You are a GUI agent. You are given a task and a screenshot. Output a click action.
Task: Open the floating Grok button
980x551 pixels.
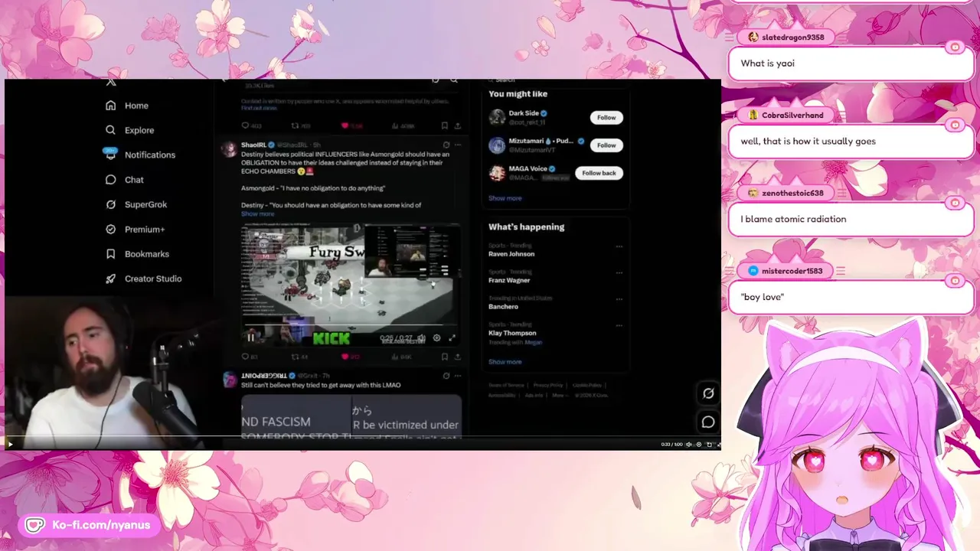[708, 393]
